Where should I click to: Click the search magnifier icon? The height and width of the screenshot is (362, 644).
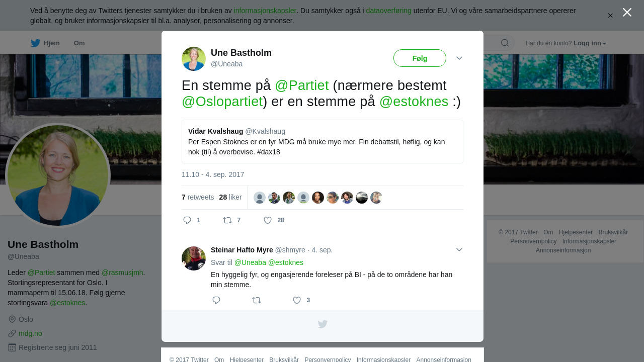(505, 43)
